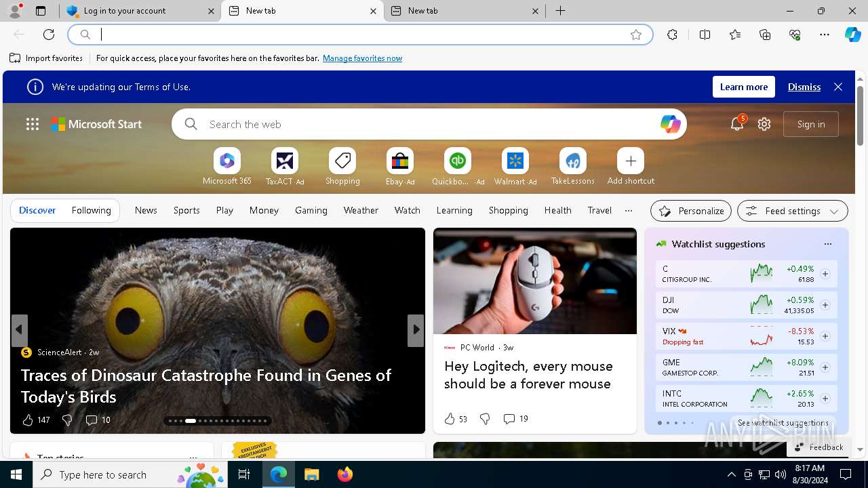Open the Microsoft Start app launcher grid
The image size is (868, 488).
(x=33, y=124)
